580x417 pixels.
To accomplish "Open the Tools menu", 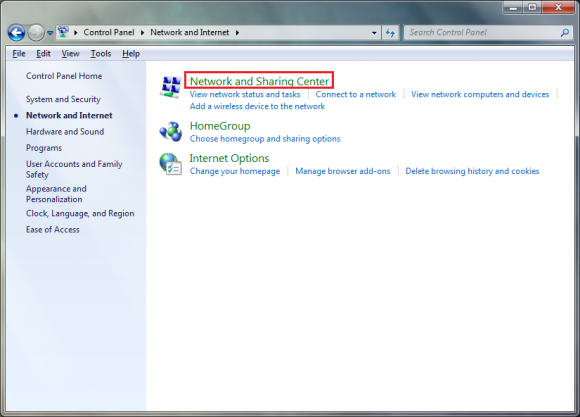I will tap(101, 54).
